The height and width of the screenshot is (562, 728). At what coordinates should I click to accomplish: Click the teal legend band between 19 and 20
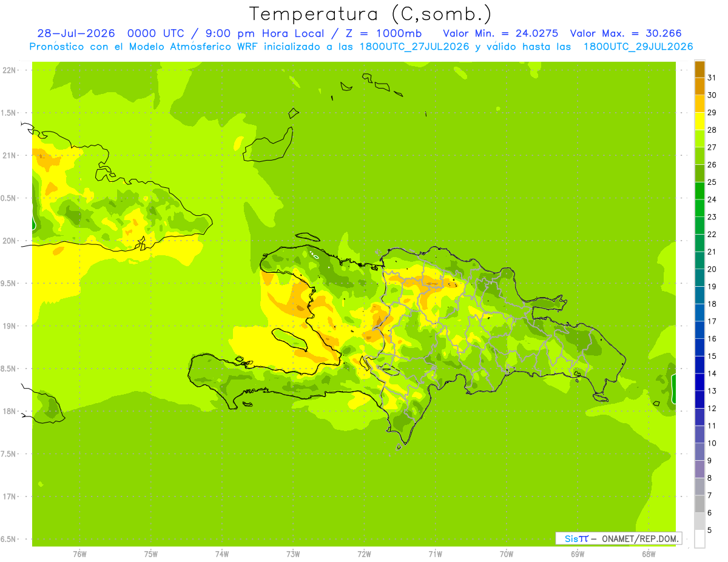(x=699, y=278)
